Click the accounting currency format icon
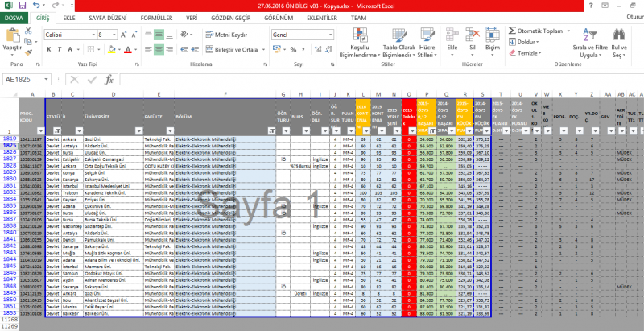The width and height of the screenshot is (644, 331). tap(276, 50)
